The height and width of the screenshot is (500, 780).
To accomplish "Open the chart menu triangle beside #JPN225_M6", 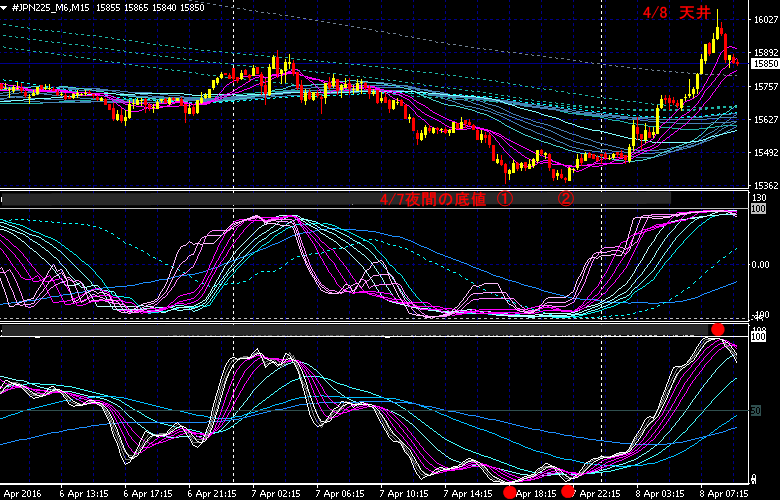I will tap(4, 8).
